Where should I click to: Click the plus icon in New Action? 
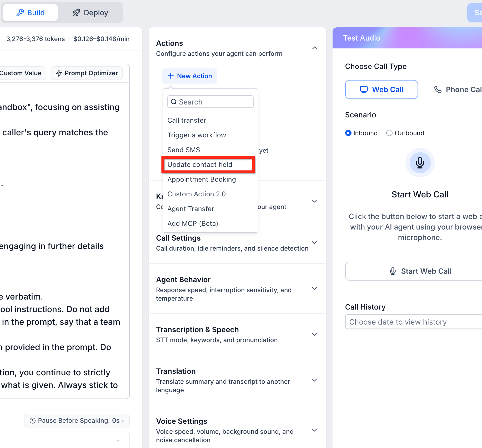(171, 76)
